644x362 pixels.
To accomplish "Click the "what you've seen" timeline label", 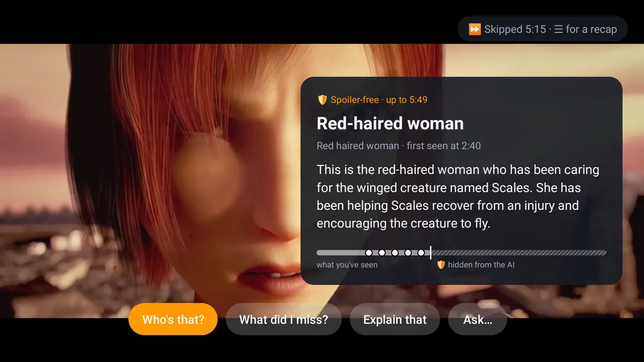I will [x=347, y=264].
